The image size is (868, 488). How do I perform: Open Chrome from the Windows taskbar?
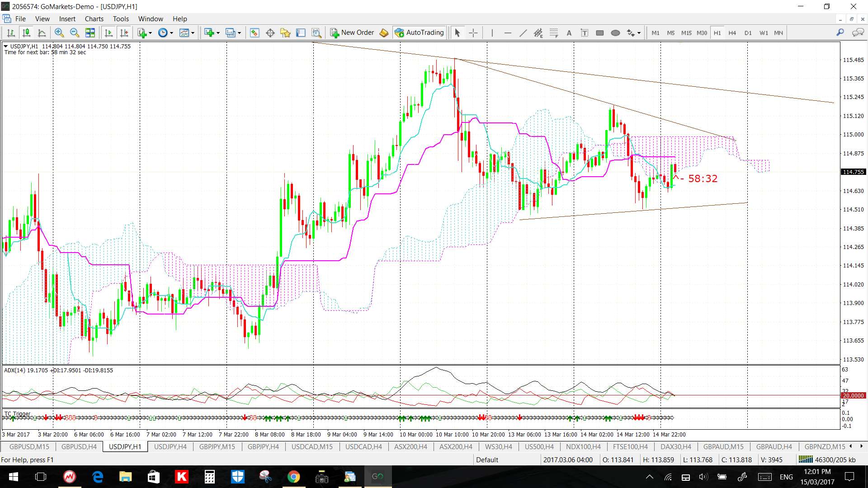coord(293,477)
